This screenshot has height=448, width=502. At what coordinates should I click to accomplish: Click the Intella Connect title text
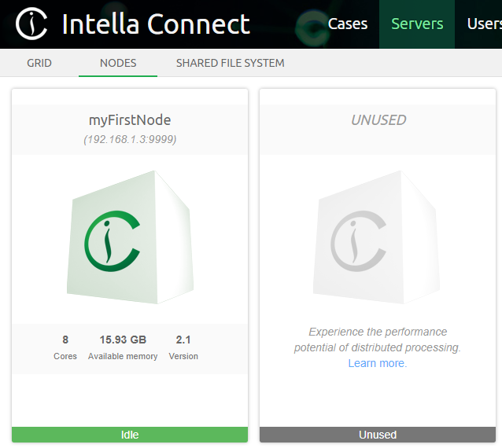click(x=155, y=24)
